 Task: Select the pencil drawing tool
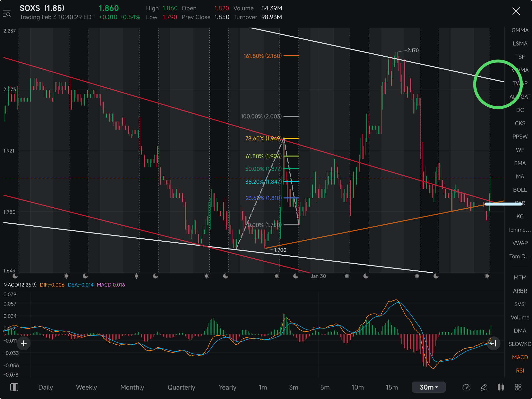pyautogui.click(x=484, y=387)
